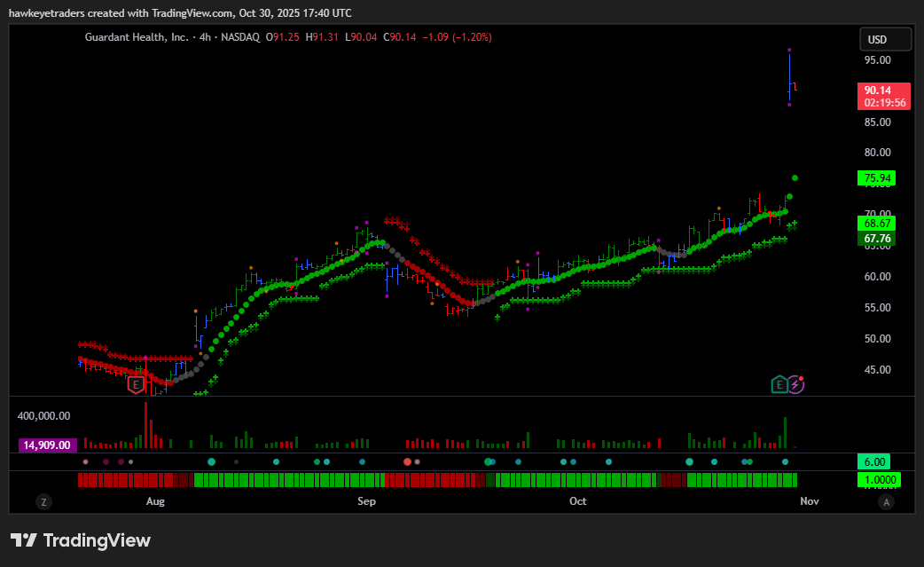The height and width of the screenshot is (567, 924).
Task: Click the green 1.0000 indicator value label
Action: pos(879,480)
